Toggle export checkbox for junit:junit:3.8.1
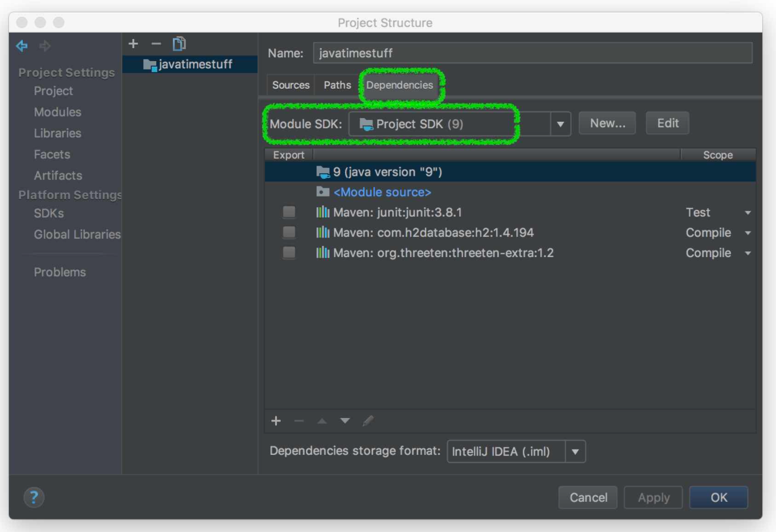The image size is (776, 532). coord(289,213)
